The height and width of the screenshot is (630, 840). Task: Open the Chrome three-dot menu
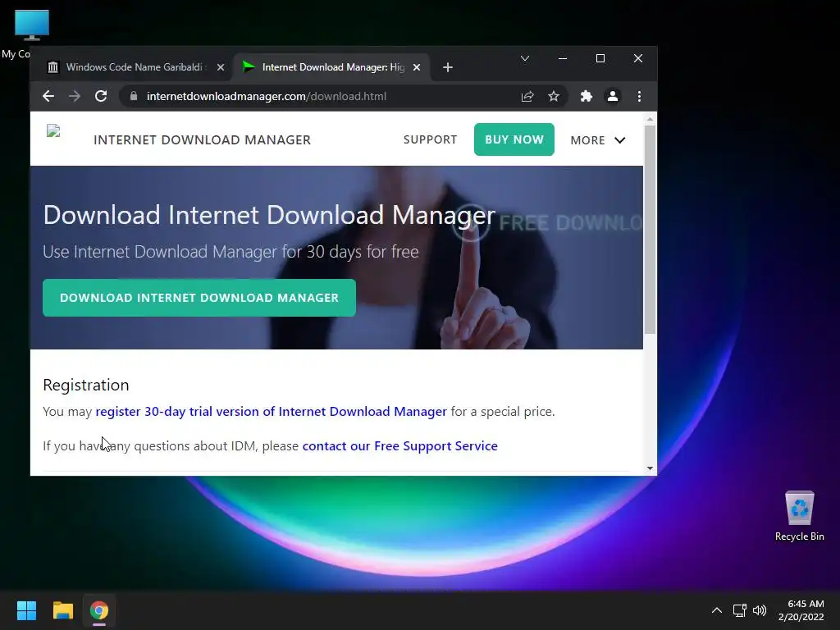[639, 97]
